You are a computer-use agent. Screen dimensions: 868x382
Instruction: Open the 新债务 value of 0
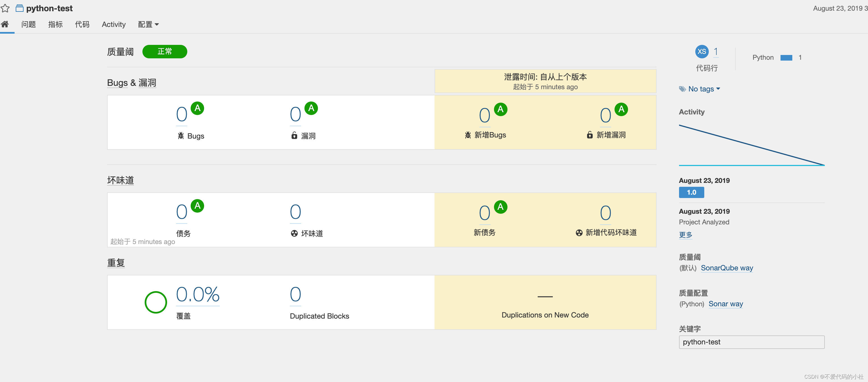click(x=484, y=213)
